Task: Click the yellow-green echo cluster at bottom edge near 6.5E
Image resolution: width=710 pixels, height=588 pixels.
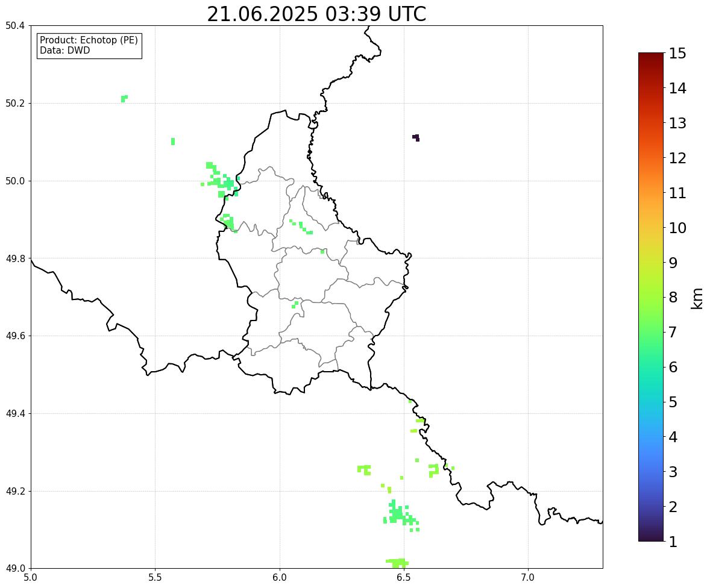Action: (398, 563)
